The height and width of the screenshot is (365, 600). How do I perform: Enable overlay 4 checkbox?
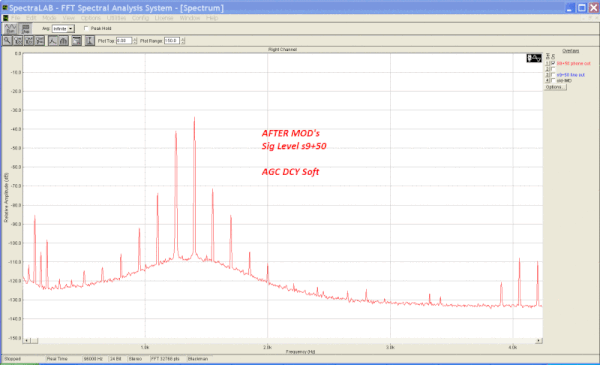[x=553, y=81]
